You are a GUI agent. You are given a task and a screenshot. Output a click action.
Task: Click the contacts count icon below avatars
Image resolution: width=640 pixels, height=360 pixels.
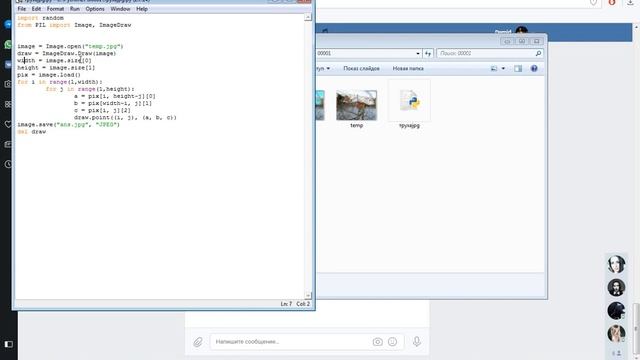[616, 353]
